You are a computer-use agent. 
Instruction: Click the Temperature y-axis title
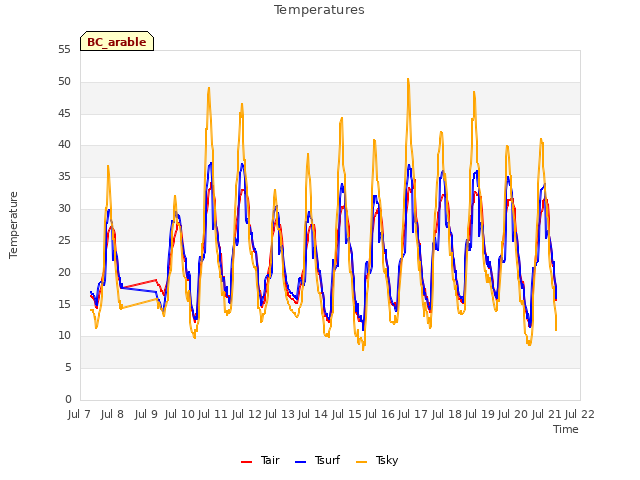tap(13, 225)
